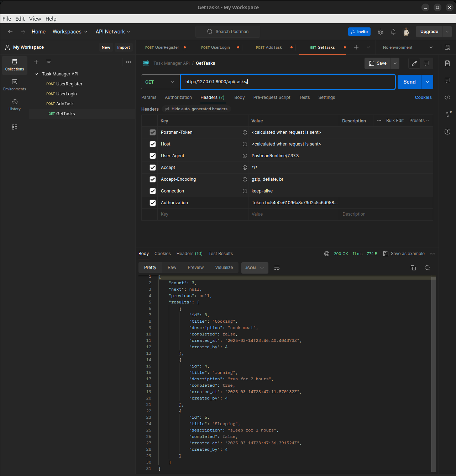
Task: Create a new collection with the plus icon
Action: [36, 62]
